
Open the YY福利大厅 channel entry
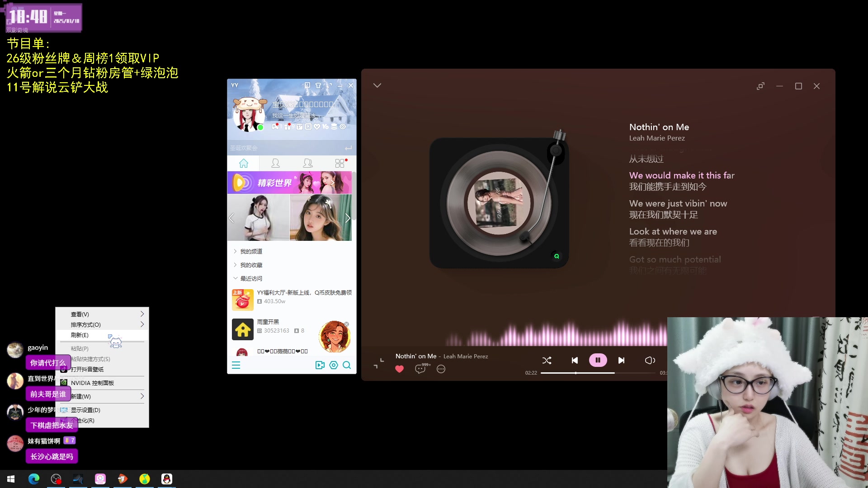pyautogui.click(x=292, y=299)
